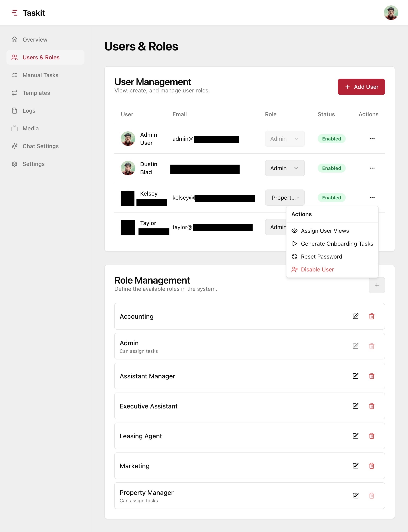Open the actions menu for Dustin Blad
The image size is (408, 532).
point(372,168)
